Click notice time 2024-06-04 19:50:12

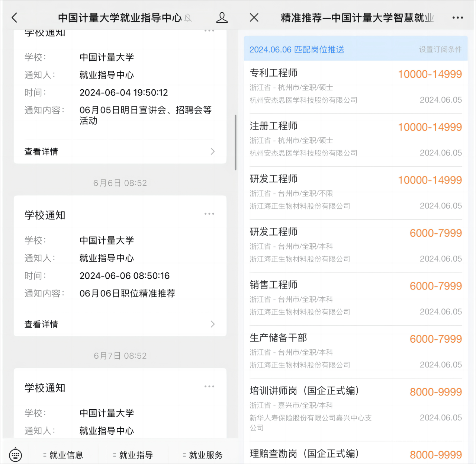(x=124, y=92)
